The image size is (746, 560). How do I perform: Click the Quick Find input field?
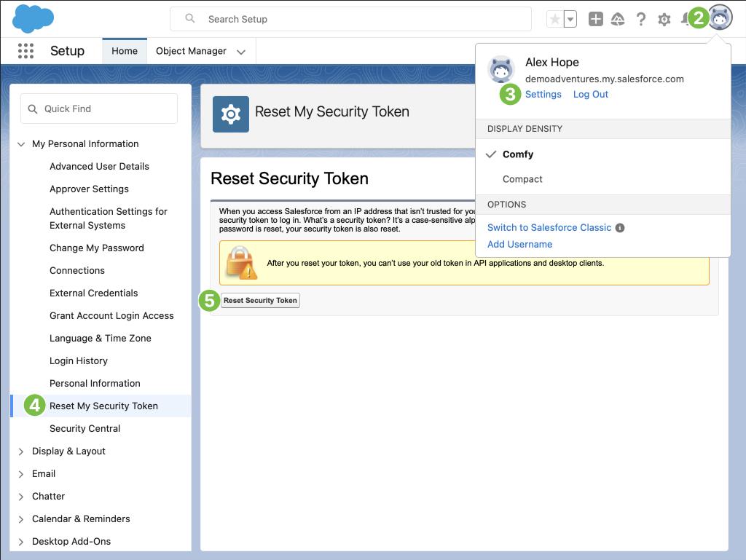point(99,109)
